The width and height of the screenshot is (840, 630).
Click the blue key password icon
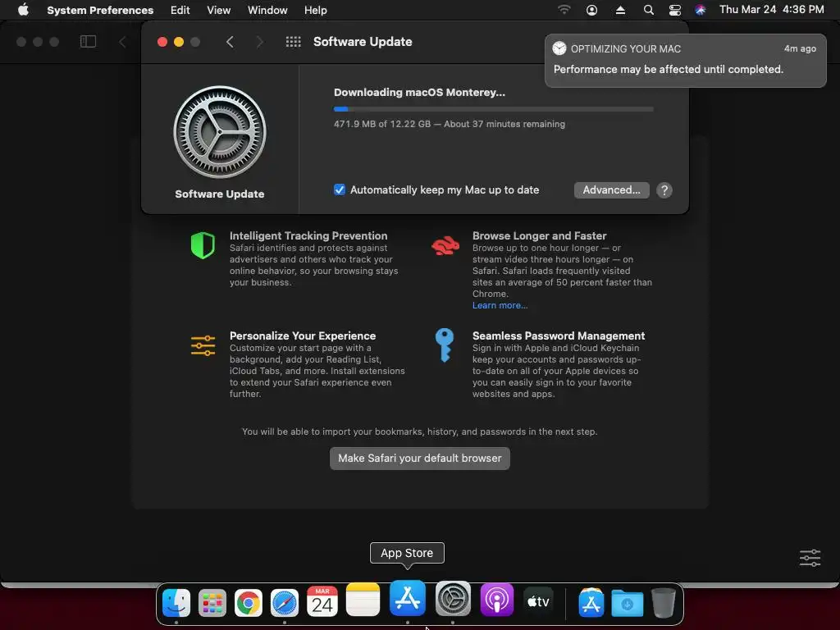click(444, 345)
